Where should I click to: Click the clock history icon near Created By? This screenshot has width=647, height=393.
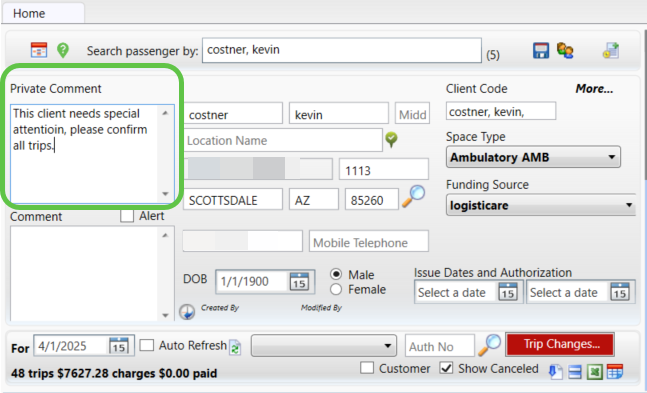pos(187,312)
